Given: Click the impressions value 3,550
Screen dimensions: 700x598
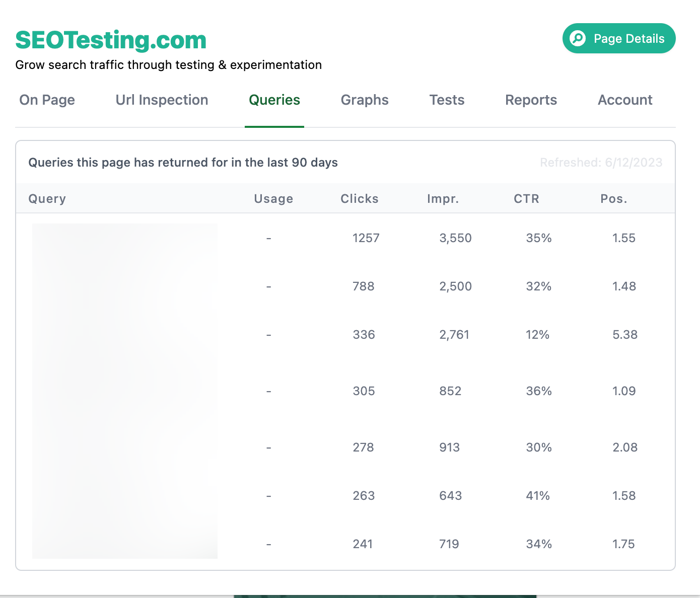Looking at the screenshot, I should coord(456,238).
